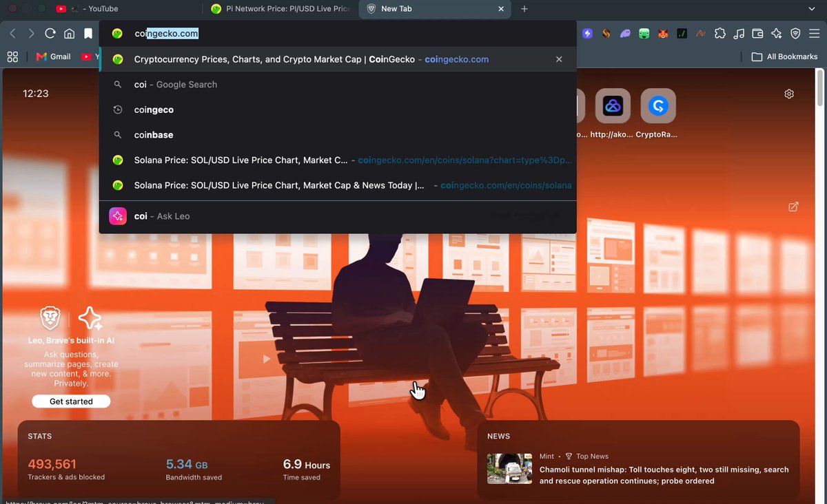The width and height of the screenshot is (827, 504).
Task: Open the green frog face extension
Action: pos(644,33)
